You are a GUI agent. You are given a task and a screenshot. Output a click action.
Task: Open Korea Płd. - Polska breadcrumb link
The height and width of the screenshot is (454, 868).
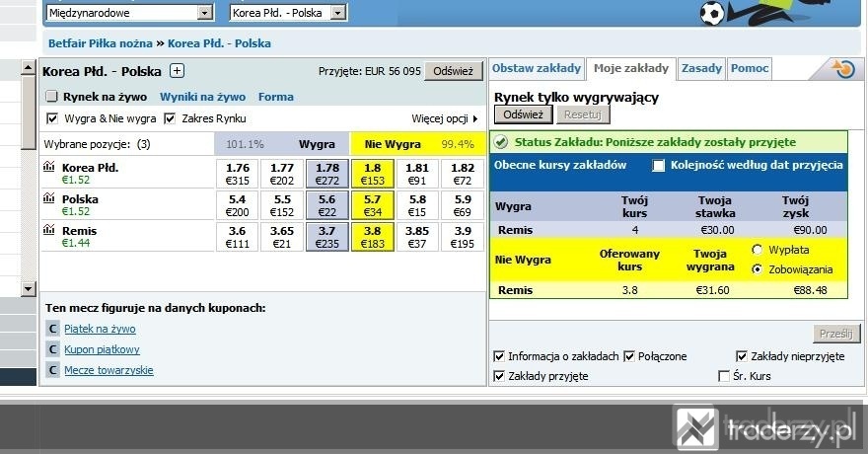pos(219,43)
